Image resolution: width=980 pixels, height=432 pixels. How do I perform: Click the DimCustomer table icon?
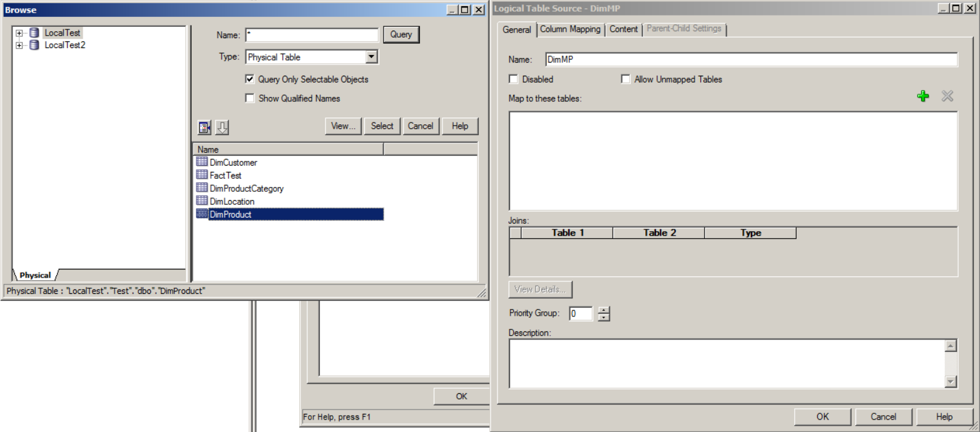202,162
